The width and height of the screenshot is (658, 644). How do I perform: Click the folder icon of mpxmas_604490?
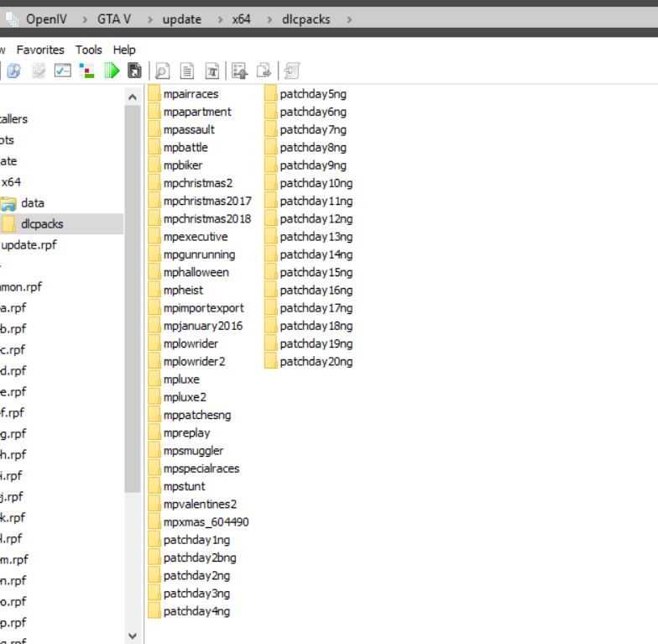tap(154, 522)
